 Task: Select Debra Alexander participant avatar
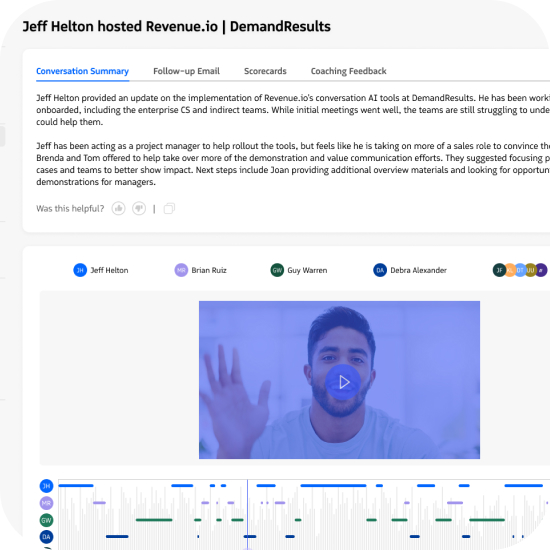380,270
